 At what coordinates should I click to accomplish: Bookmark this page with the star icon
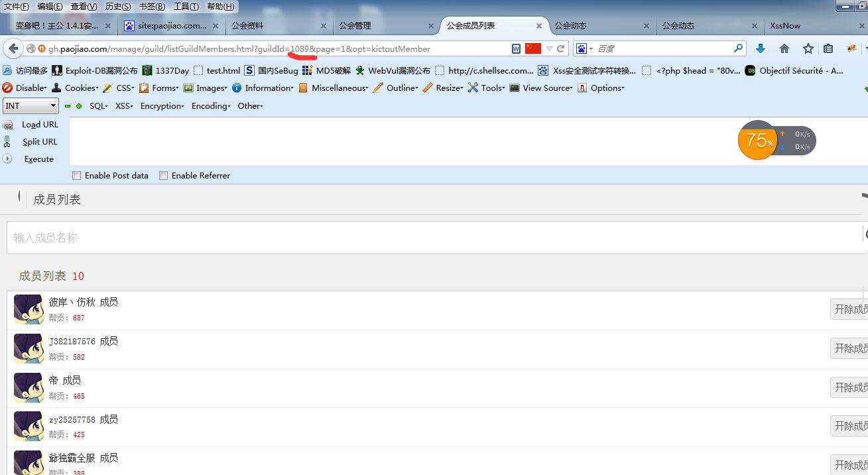tap(808, 48)
